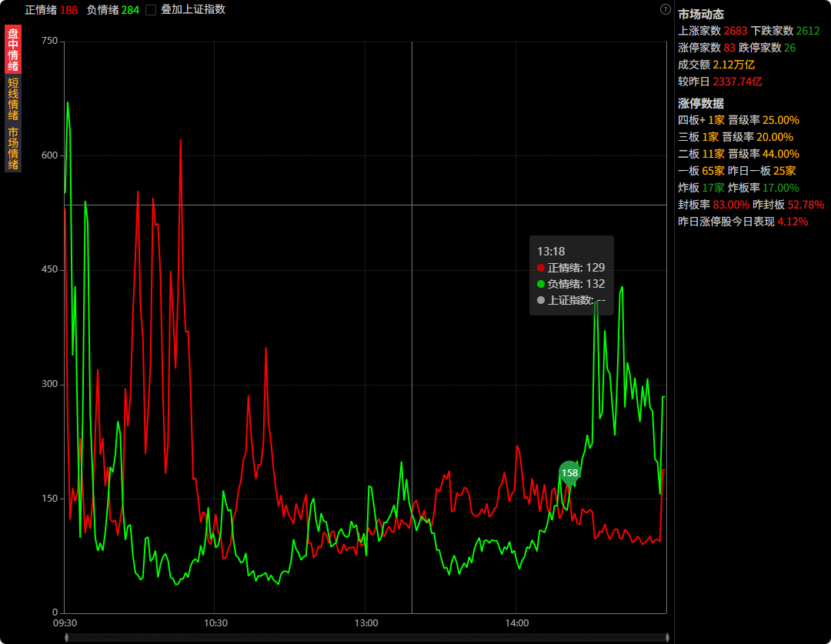The image size is (831, 644).
Task: Open the 短线情绪 tab
Action: point(13,99)
